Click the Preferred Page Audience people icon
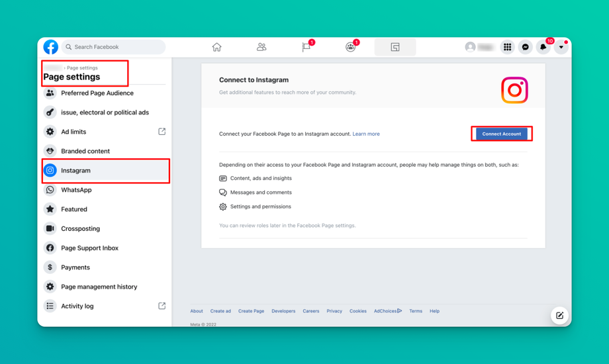609x364 pixels. [x=50, y=93]
